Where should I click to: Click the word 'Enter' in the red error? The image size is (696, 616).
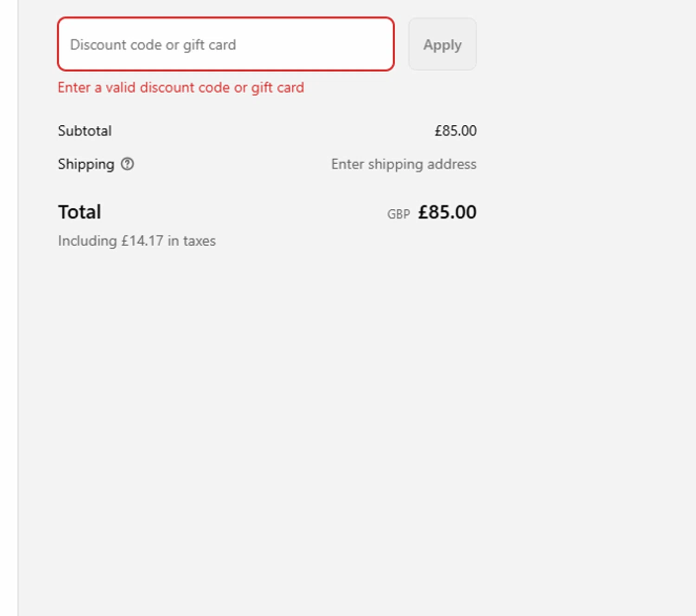[74, 88]
